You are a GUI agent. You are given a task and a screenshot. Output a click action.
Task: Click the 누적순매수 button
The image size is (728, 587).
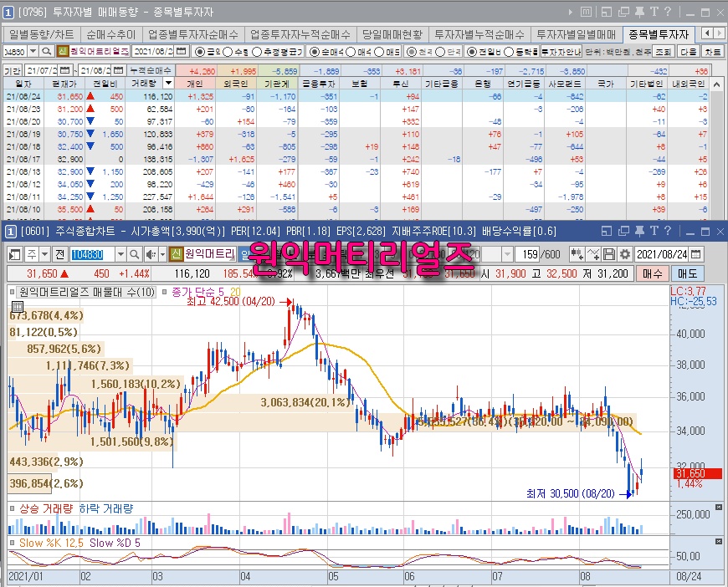click(151, 70)
